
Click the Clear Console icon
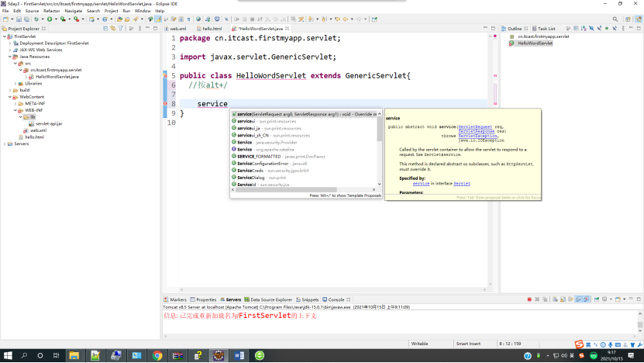coord(555,299)
